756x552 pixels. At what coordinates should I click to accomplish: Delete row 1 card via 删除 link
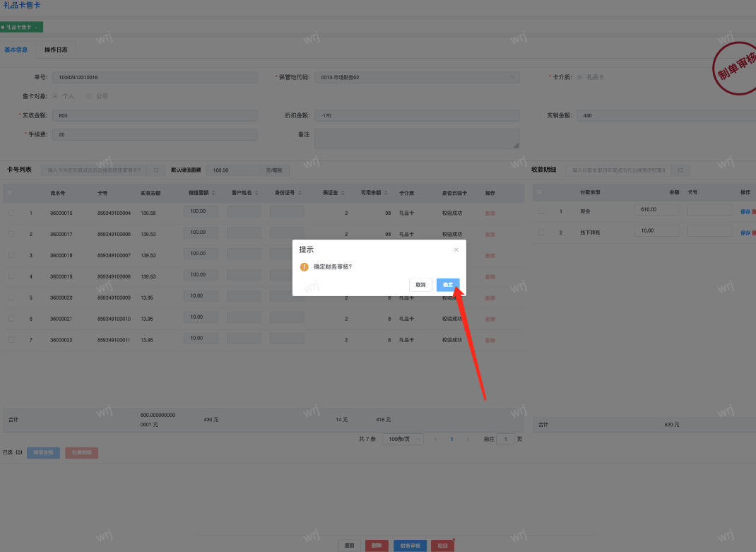pyautogui.click(x=490, y=213)
